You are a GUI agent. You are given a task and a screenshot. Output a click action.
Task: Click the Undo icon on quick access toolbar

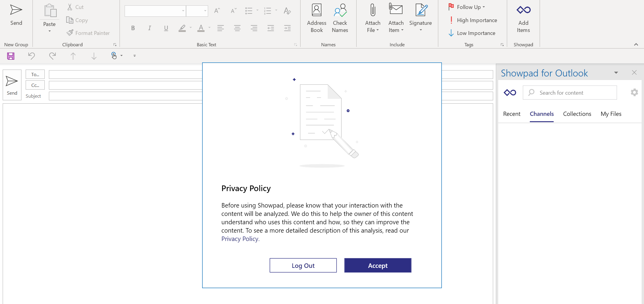point(32,56)
